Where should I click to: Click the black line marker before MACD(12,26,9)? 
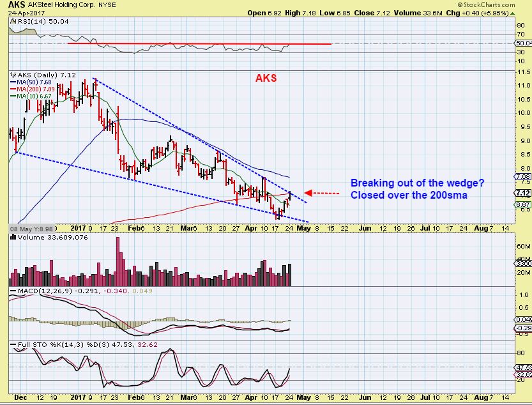tap(13, 291)
